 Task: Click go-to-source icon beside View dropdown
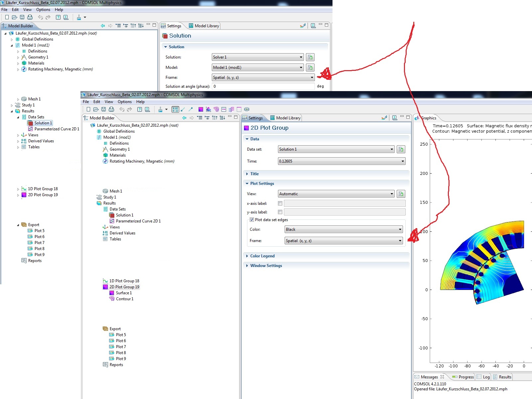click(x=401, y=194)
